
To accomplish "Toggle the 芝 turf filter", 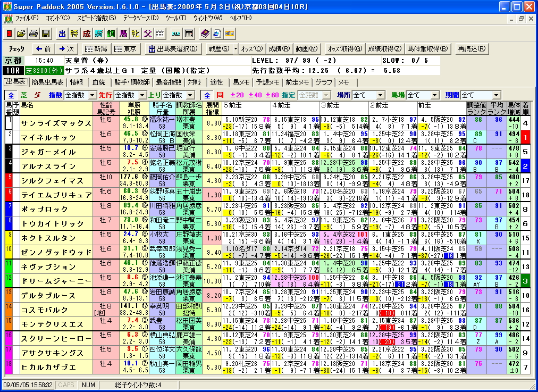I will click(x=24, y=95).
